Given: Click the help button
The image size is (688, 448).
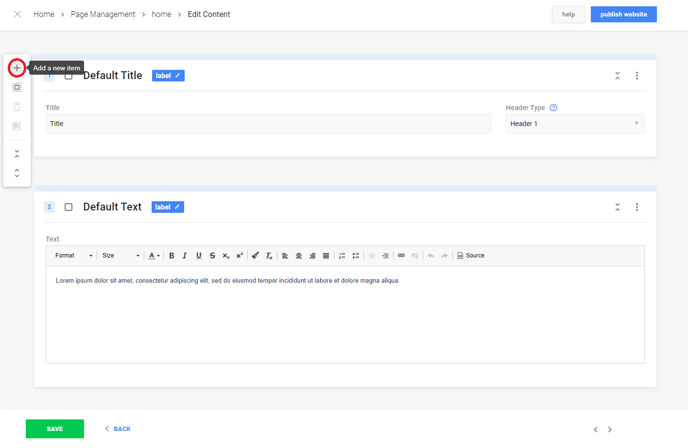Looking at the screenshot, I should (x=568, y=14).
